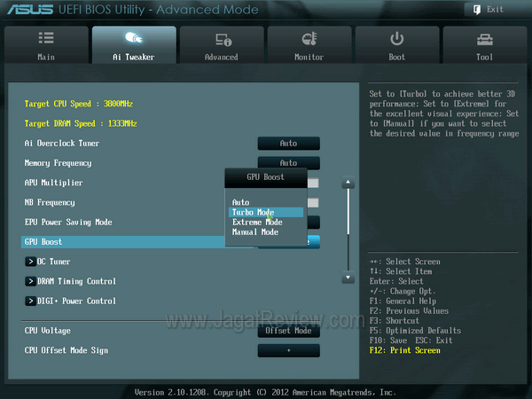Open Ai Overclock Tuner Auto dropdown

click(x=288, y=144)
